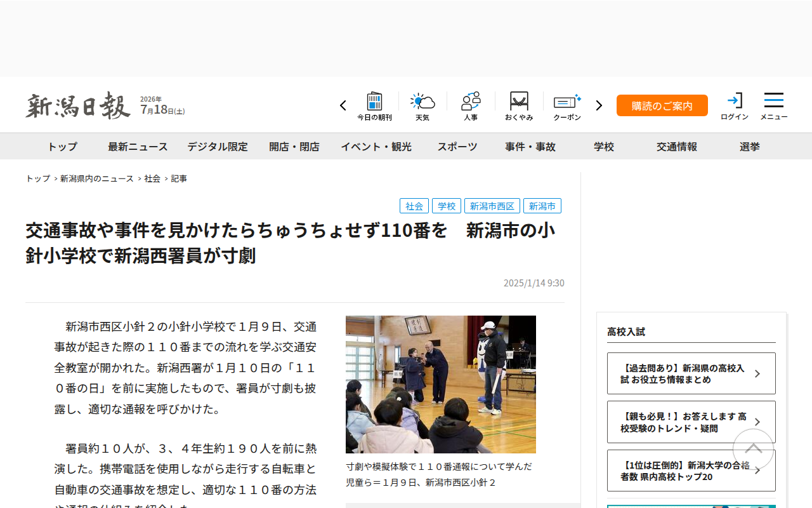812x508 pixels.
Task: Select the 新潟市 article tag
Action: [x=542, y=206]
